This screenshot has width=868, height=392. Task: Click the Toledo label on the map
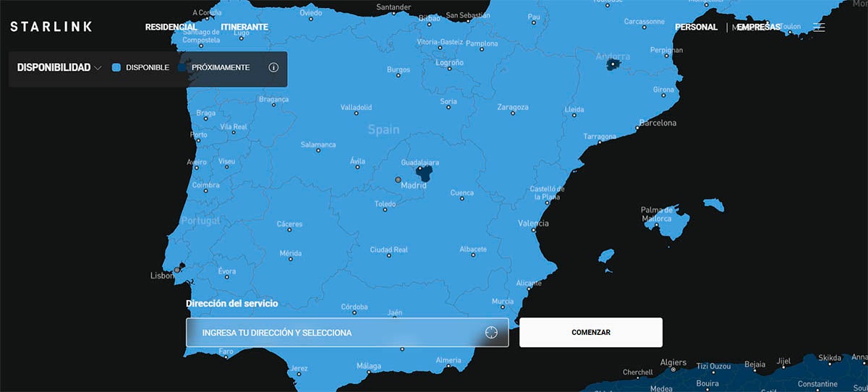(385, 205)
